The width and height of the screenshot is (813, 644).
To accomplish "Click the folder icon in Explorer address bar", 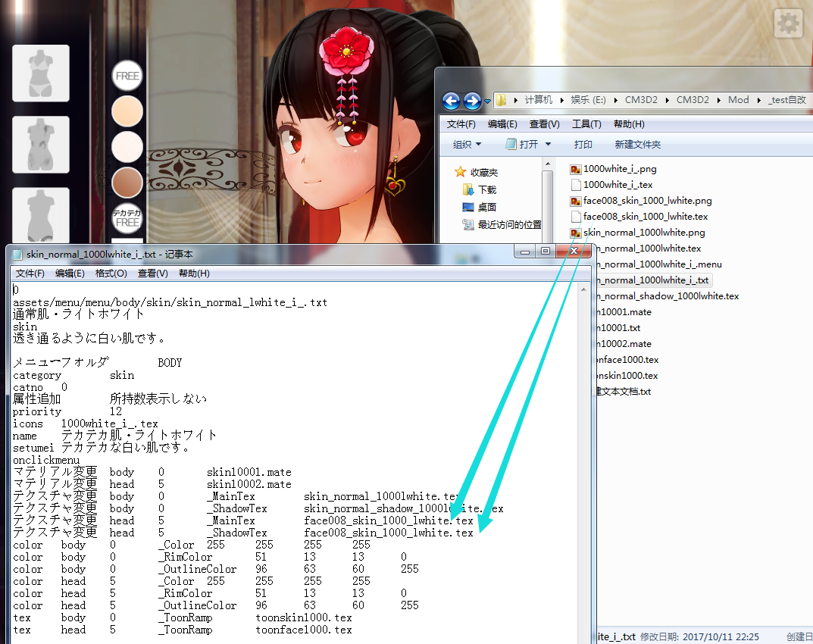I will (x=501, y=99).
